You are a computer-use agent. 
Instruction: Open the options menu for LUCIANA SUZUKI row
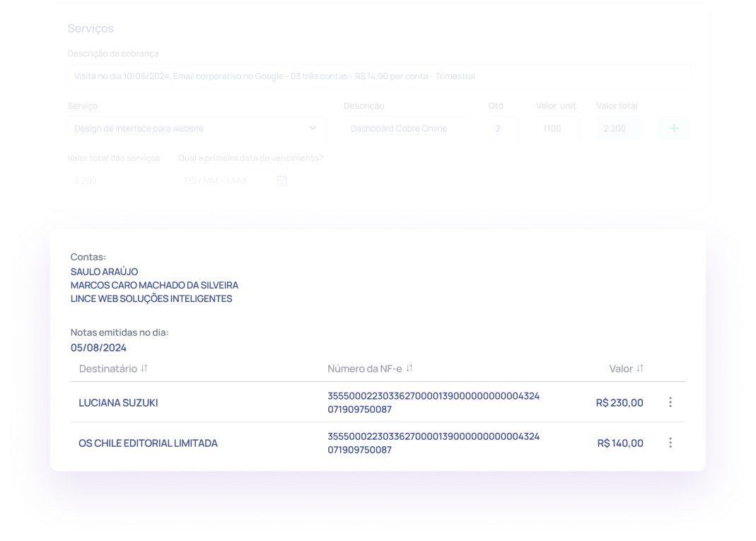[670, 402]
